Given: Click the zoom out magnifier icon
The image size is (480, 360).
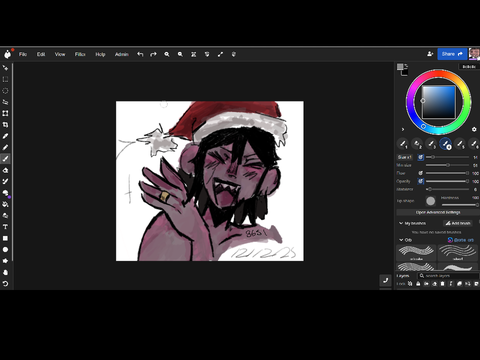Looking at the screenshot, I should (180, 54).
